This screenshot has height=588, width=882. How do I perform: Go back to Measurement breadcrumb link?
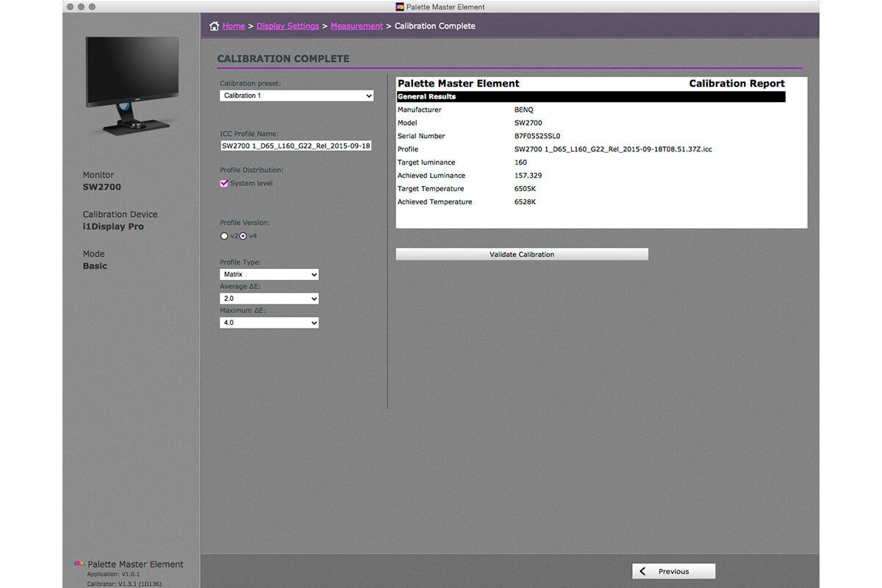pos(356,26)
